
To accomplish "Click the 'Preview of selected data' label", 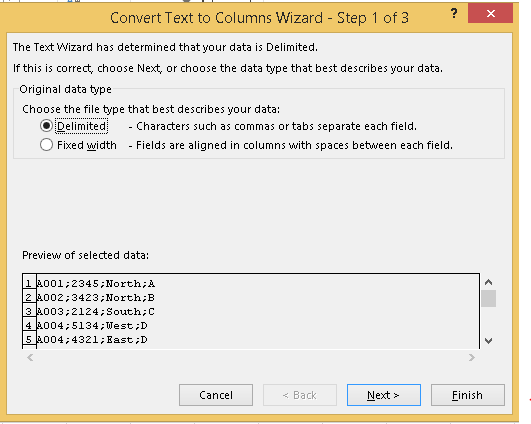I will pos(85,255).
